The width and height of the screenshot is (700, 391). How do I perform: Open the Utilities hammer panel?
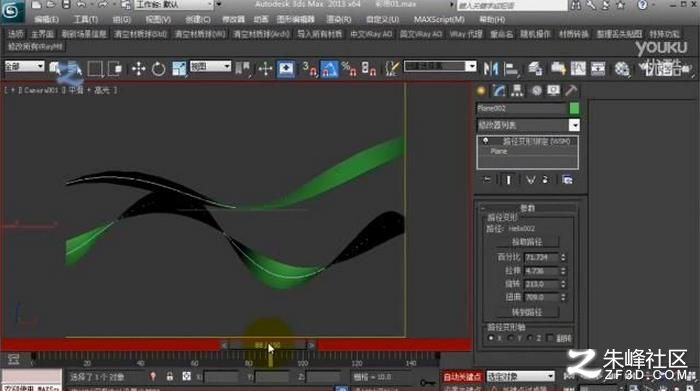click(x=571, y=91)
